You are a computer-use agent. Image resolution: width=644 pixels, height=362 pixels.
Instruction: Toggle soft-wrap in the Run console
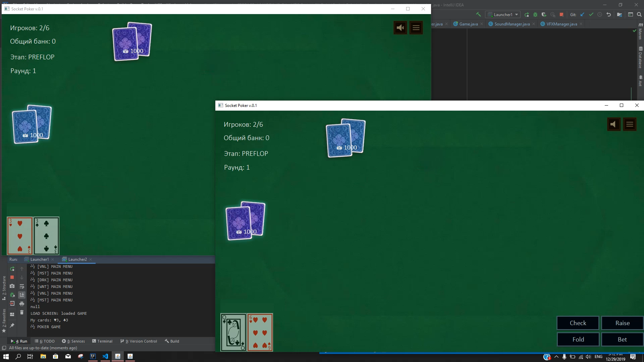click(x=22, y=286)
